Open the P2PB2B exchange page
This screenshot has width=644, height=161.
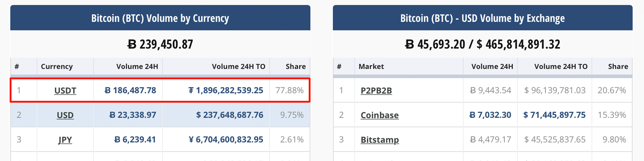tap(377, 91)
